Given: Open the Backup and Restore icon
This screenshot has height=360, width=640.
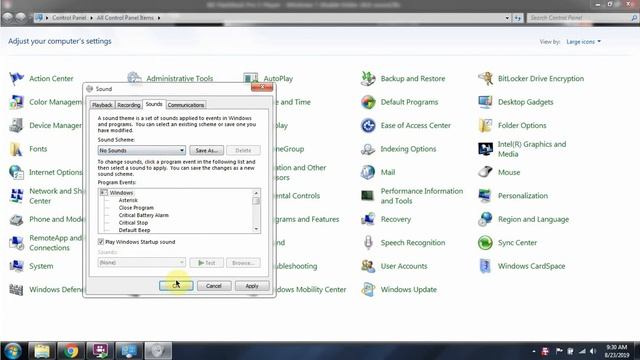Looking at the screenshot, I should (x=368, y=78).
